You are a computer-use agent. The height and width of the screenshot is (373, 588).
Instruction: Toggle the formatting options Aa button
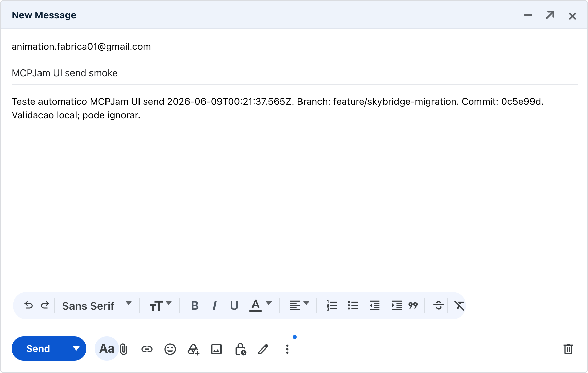point(107,348)
